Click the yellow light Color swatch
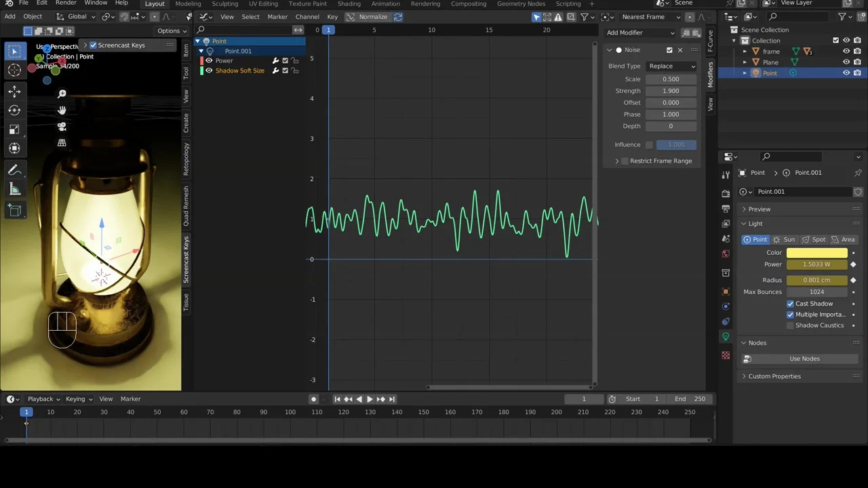 point(816,253)
